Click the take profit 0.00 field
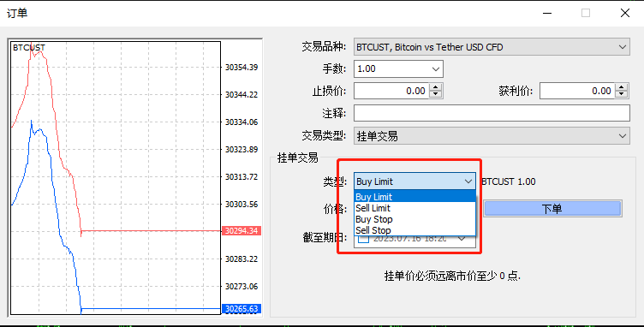This screenshot has width=644, height=327. tap(577, 91)
